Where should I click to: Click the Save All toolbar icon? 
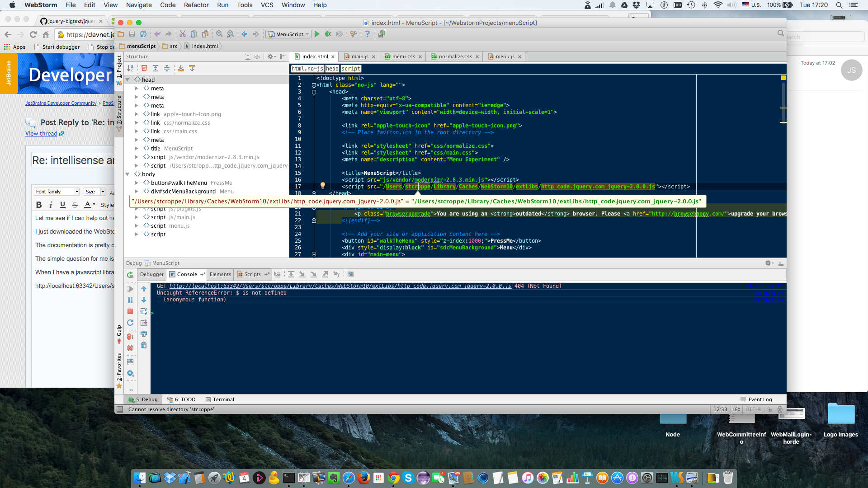click(x=132, y=34)
